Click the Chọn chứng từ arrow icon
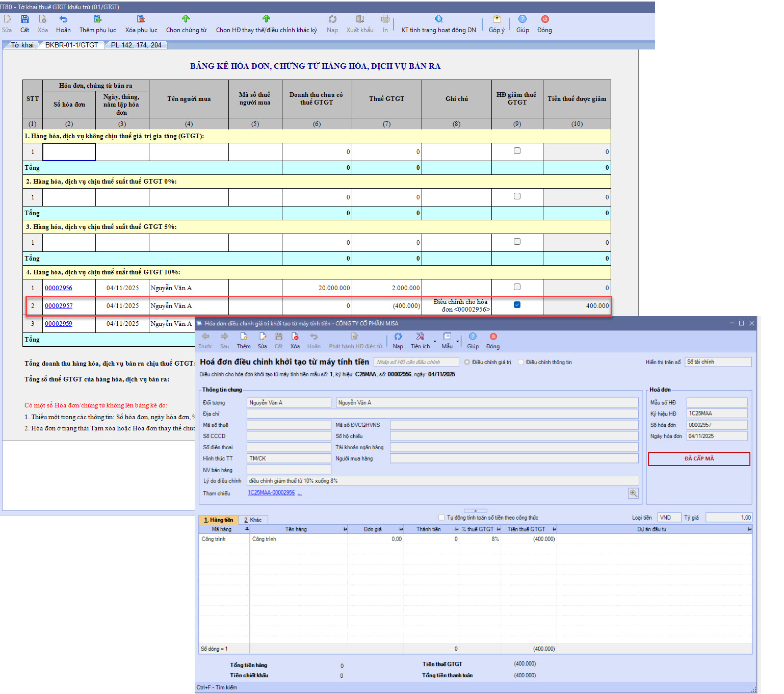784x694 pixels. click(186, 19)
